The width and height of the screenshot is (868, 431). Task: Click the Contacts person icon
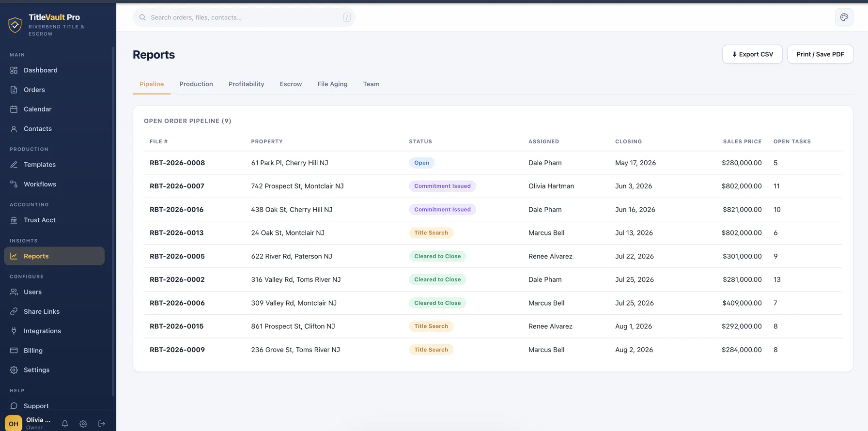click(x=14, y=129)
